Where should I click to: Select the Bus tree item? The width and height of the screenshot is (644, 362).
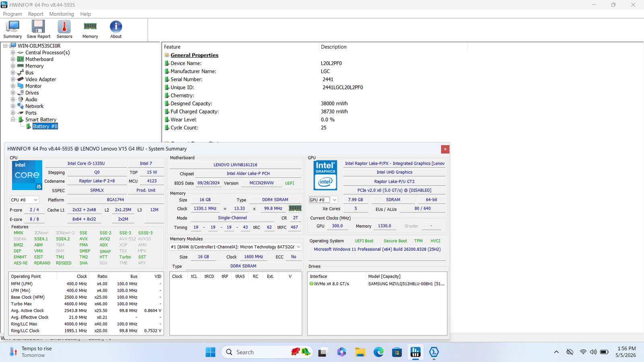29,73
